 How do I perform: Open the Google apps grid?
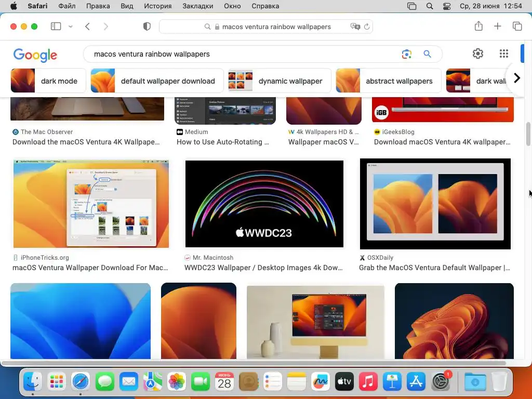tap(504, 54)
